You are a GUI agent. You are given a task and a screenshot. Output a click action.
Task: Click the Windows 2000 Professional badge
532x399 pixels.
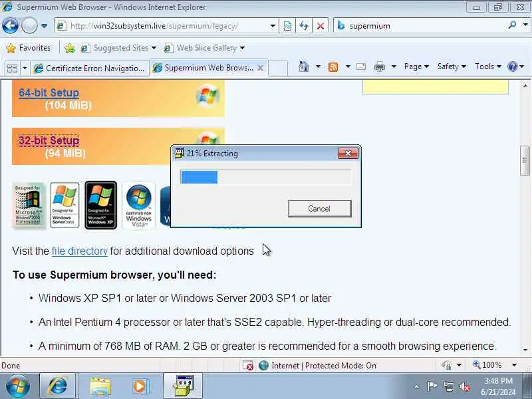click(29, 205)
